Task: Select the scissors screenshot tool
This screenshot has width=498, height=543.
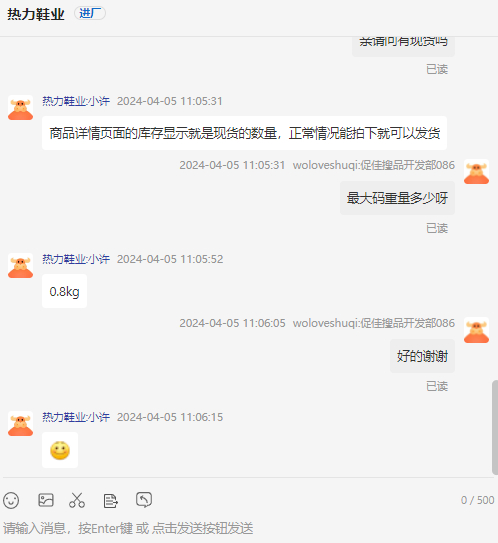Action: [77, 500]
